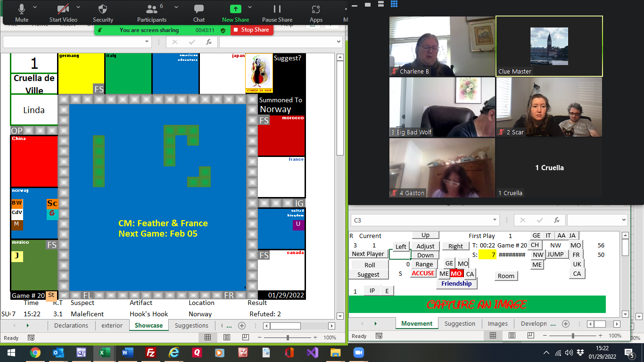The width and height of the screenshot is (644, 362).
Task: Click the yellow S value cell showing 7
Action: coord(487,255)
